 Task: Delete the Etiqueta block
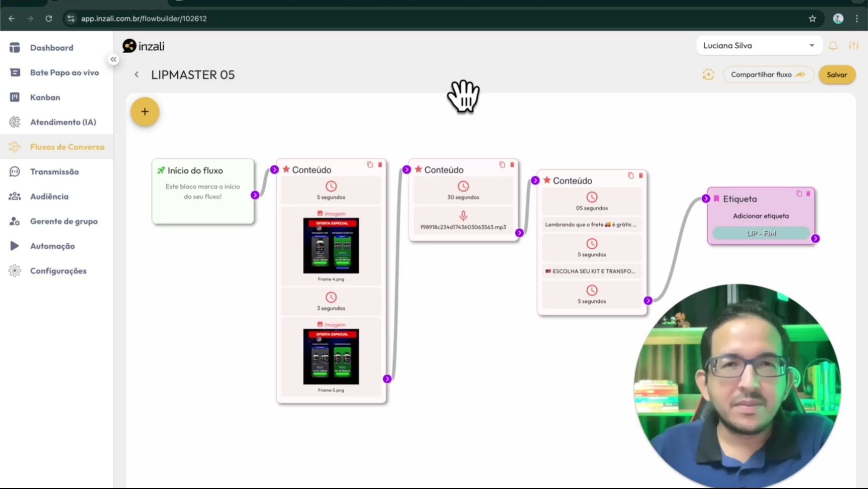pos(808,193)
